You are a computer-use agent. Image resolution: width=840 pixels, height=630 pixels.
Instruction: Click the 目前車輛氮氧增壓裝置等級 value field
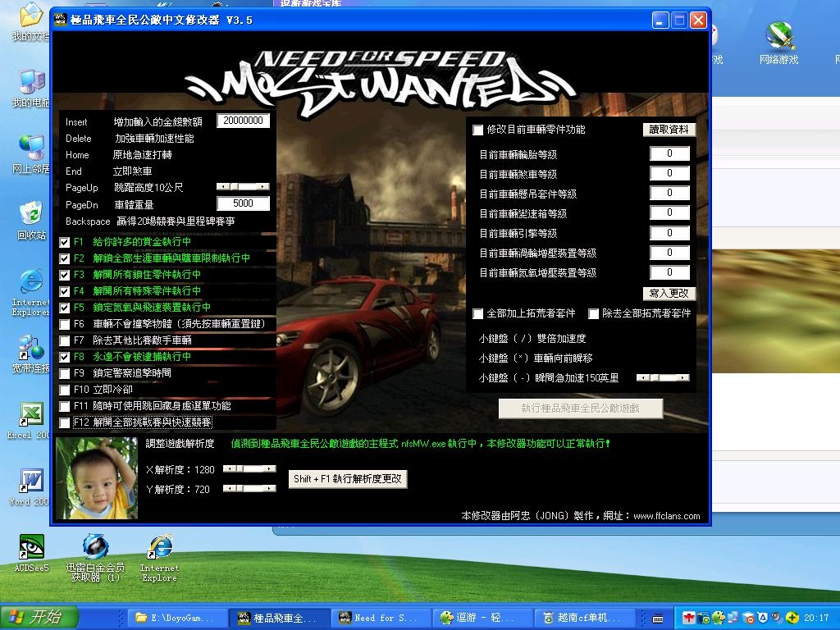(x=669, y=272)
